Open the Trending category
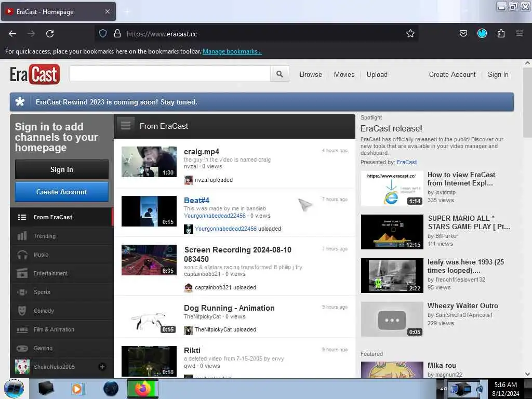The height and width of the screenshot is (399, 532). click(61, 236)
